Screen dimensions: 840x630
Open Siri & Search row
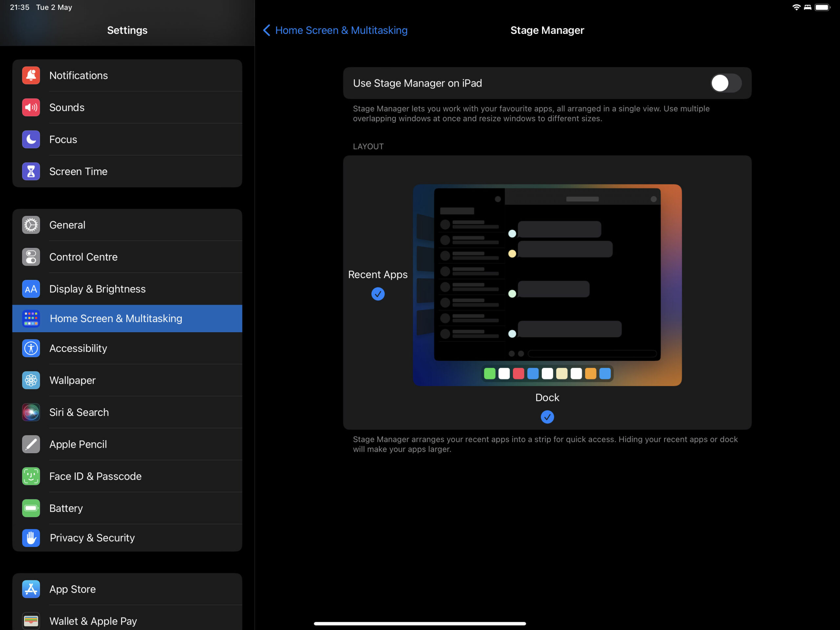127,412
